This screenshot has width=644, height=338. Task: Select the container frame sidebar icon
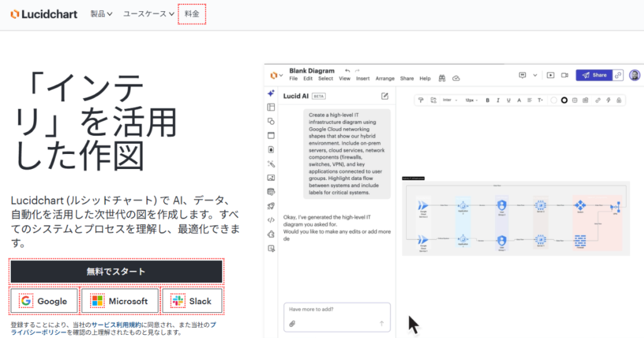(271, 135)
